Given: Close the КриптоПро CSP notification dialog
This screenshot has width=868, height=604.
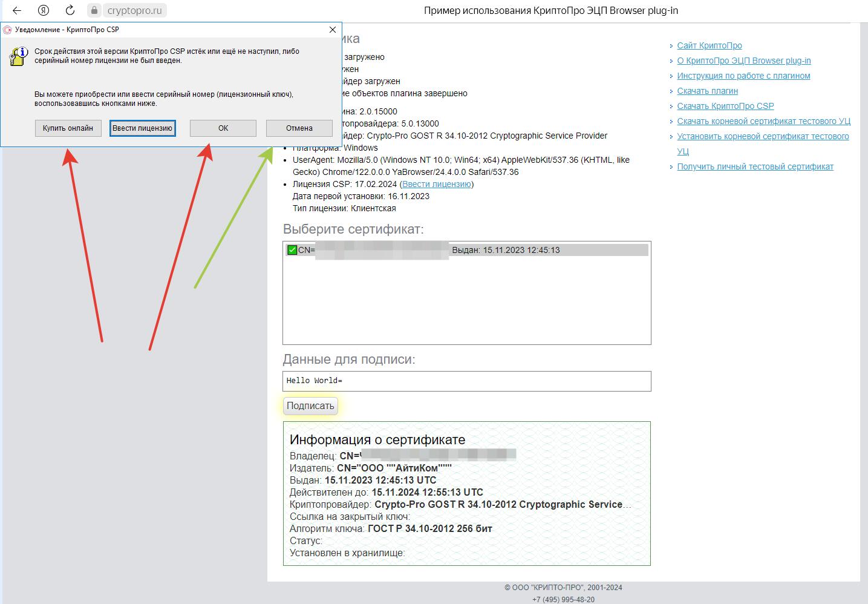Looking at the screenshot, I should (x=332, y=29).
